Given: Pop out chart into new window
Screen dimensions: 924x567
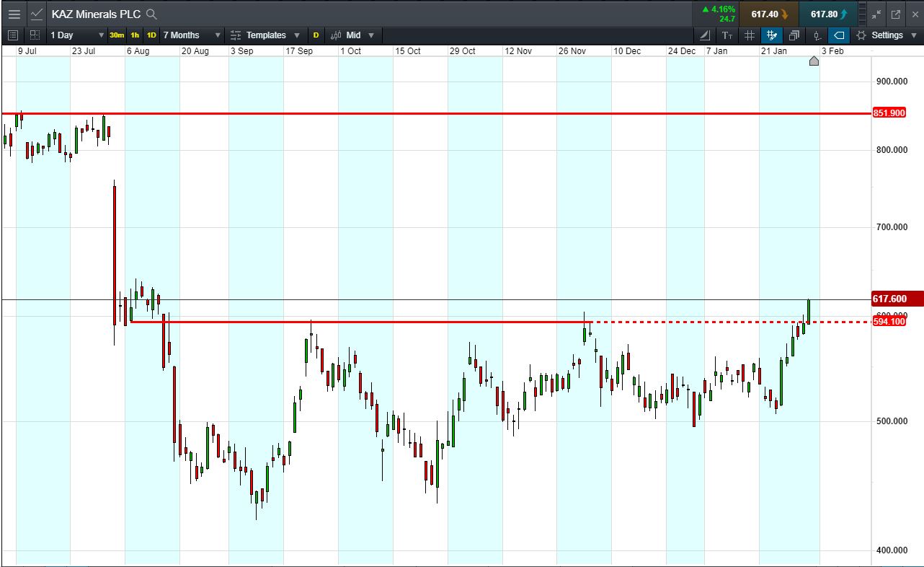Looking at the screenshot, I should (896, 14).
